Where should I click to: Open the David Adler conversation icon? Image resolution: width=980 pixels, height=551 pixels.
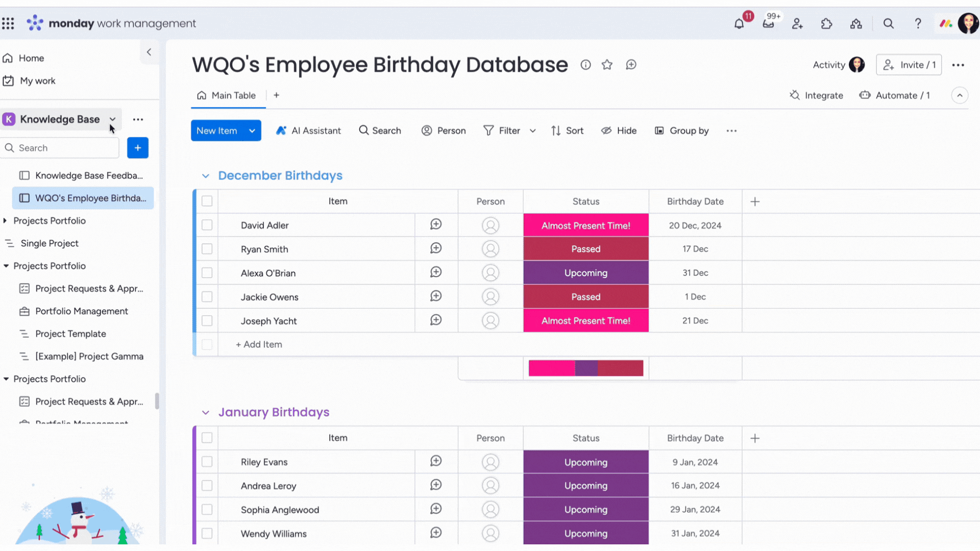[x=436, y=224]
